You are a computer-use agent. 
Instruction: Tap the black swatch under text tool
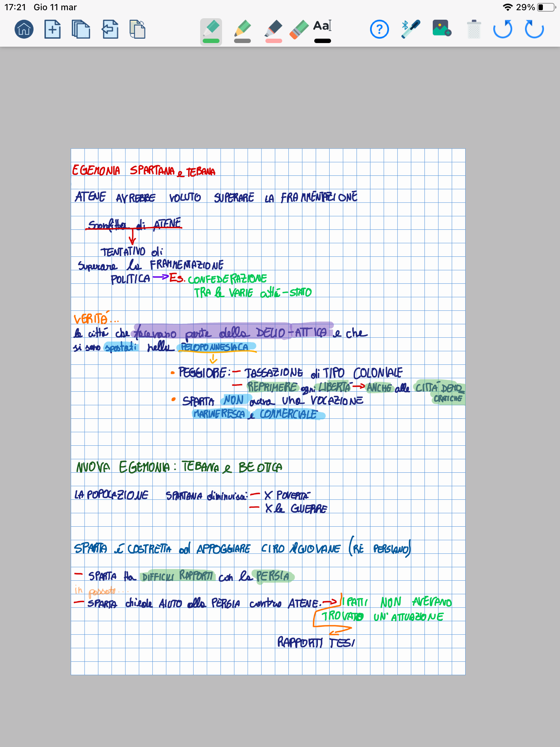coord(322,41)
